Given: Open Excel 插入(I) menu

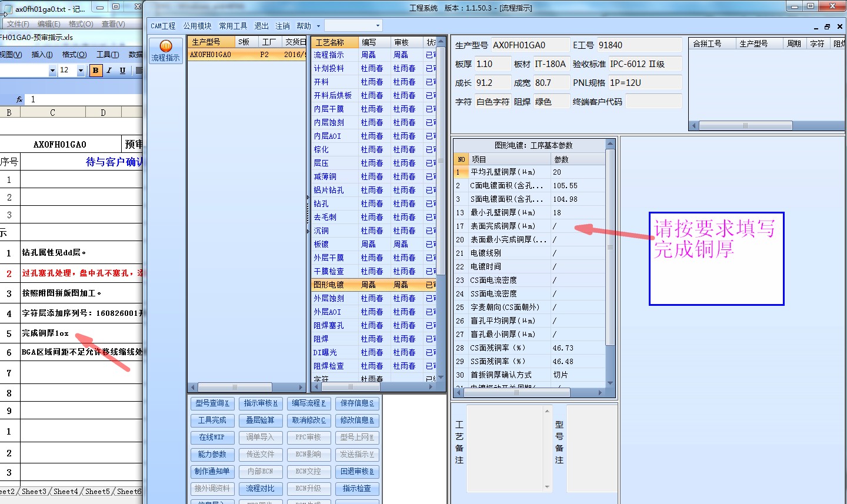Looking at the screenshot, I should (x=42, y=54).
